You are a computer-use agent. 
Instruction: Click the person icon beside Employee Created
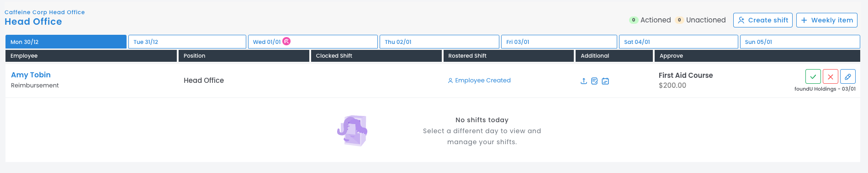[x=450, y=81]
